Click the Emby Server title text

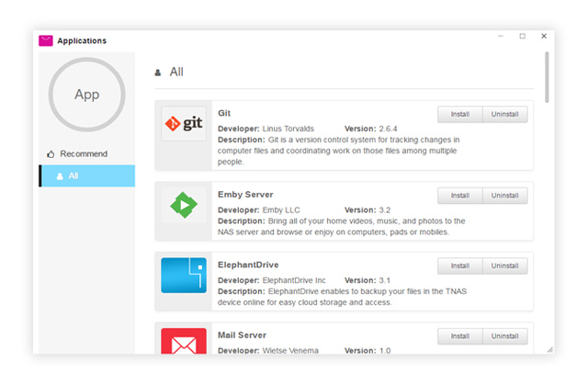pos(245,195)
